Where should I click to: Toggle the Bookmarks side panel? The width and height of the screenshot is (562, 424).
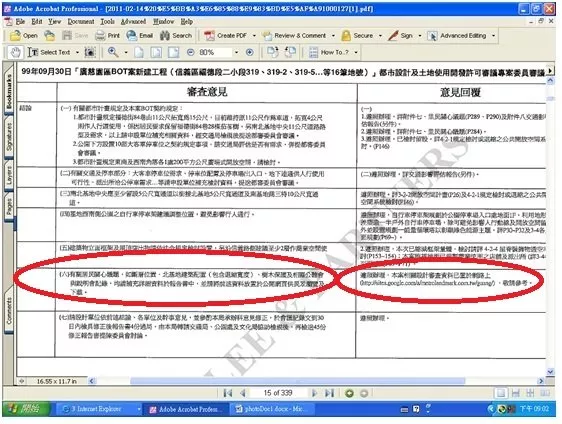coord(9,91)
